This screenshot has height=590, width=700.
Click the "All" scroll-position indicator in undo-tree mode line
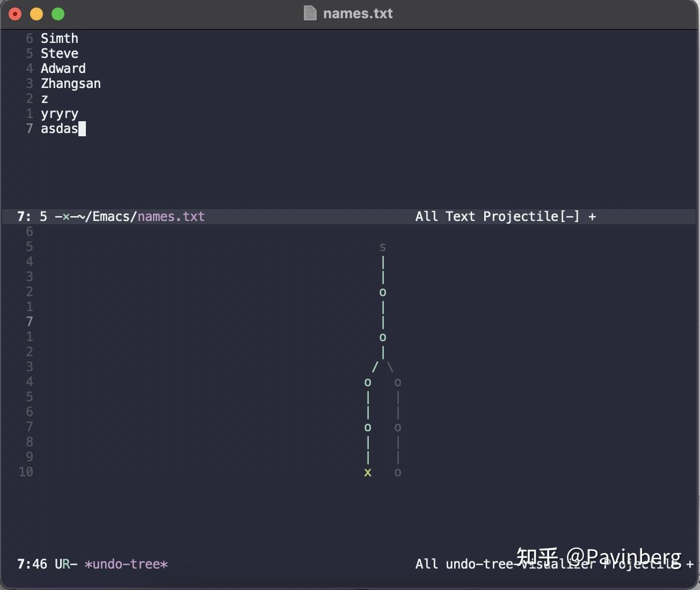[427, 564]
